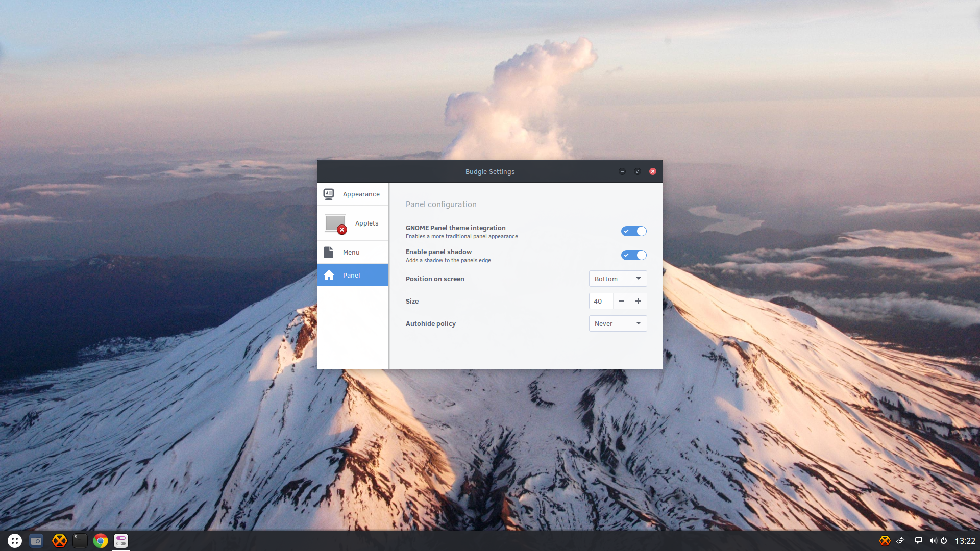Select the Panel home icon
980x551 pixels.
point(329,275)
